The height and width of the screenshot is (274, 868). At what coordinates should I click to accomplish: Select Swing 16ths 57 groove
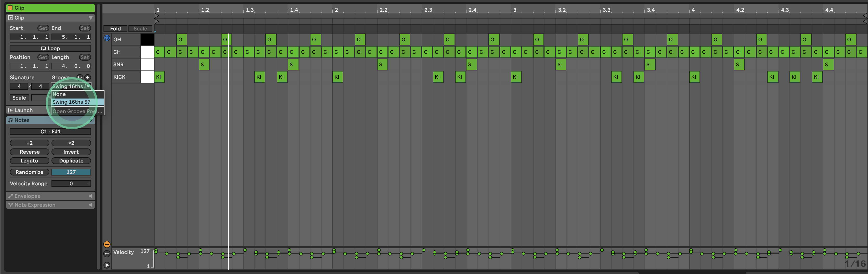pos(77,102)
